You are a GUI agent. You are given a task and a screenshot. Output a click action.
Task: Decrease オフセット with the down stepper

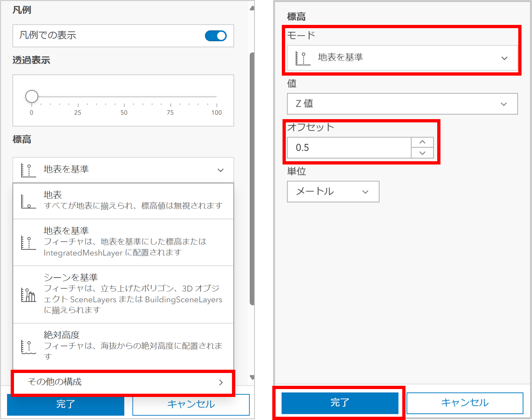pos(423,153)
